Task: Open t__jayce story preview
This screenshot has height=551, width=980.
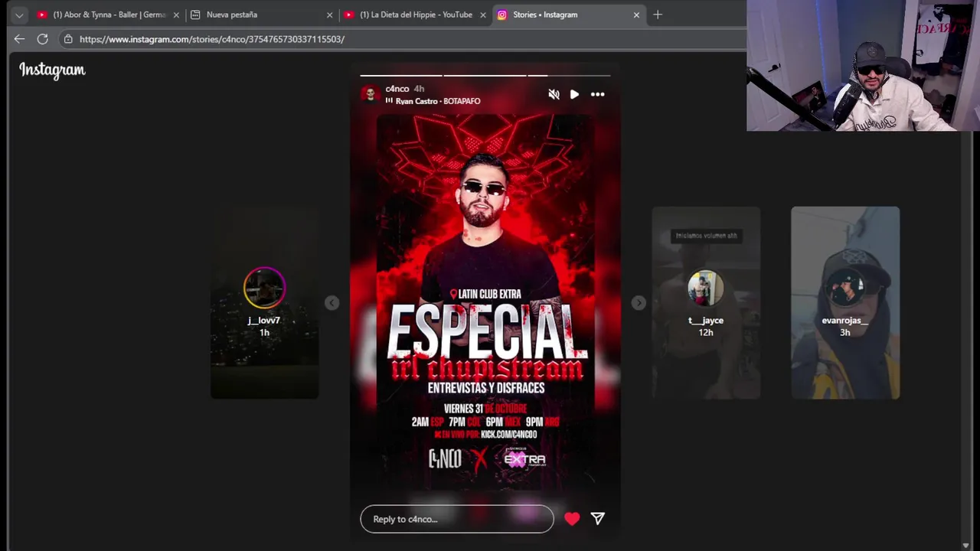Action: pos(706,302)
